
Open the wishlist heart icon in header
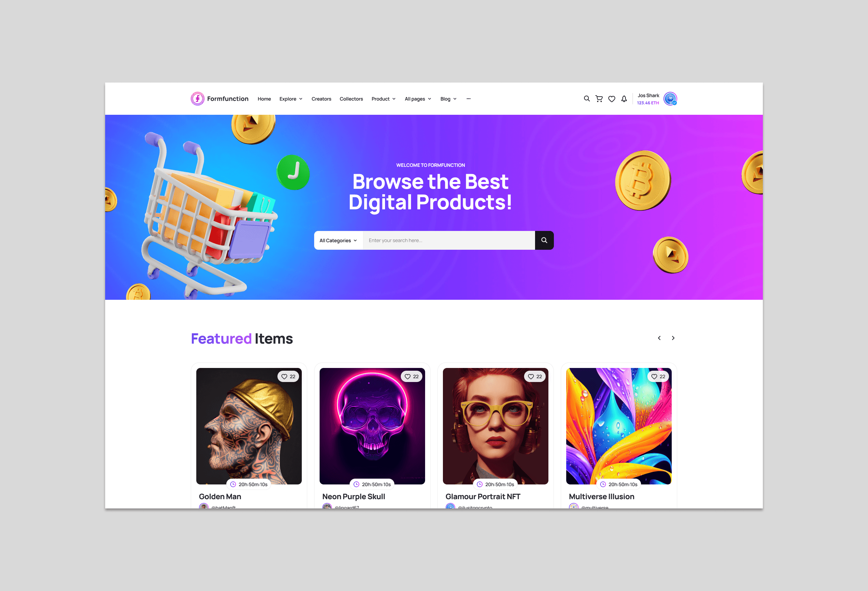pos(612,99)
